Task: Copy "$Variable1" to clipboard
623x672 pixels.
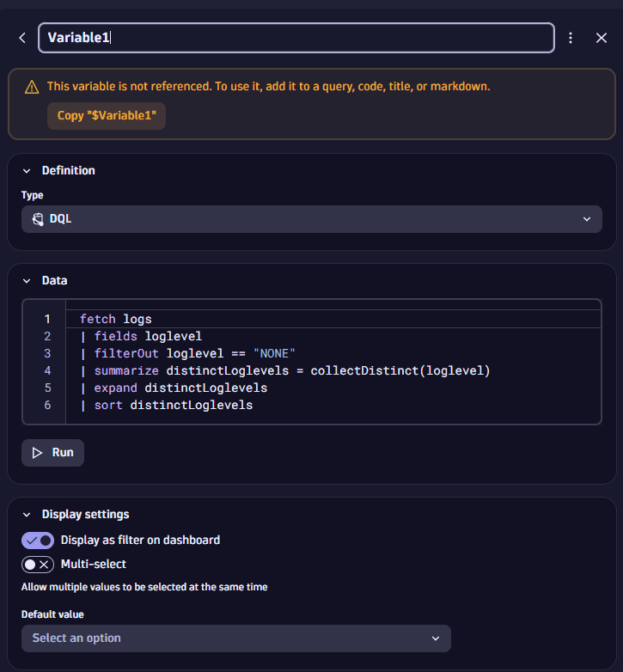Action: 107,116
